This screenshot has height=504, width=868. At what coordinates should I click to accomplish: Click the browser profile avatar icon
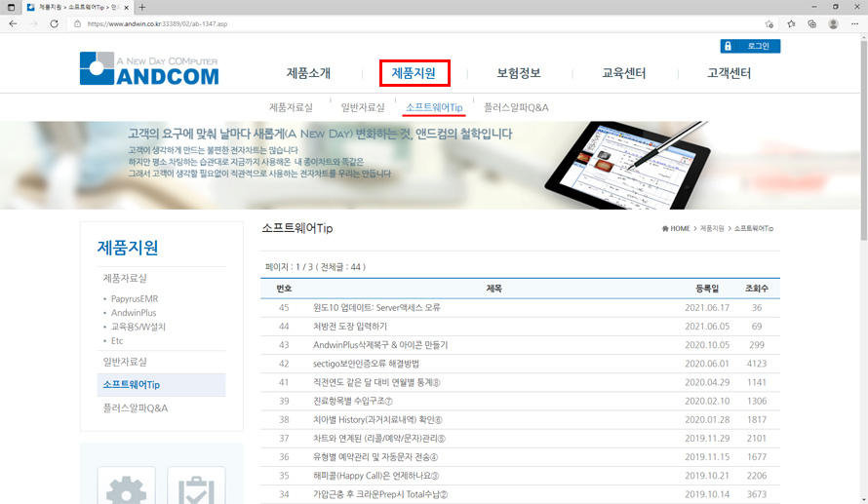tap(833, 23)
